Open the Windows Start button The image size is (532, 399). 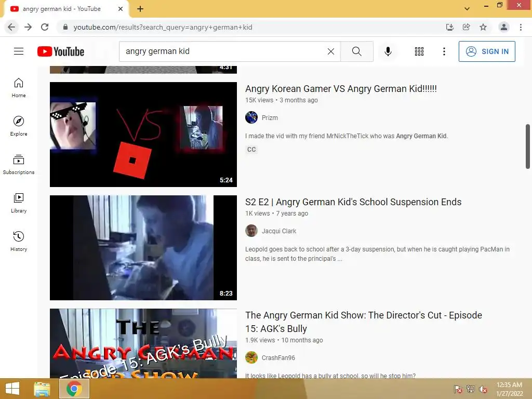(12, 389)
